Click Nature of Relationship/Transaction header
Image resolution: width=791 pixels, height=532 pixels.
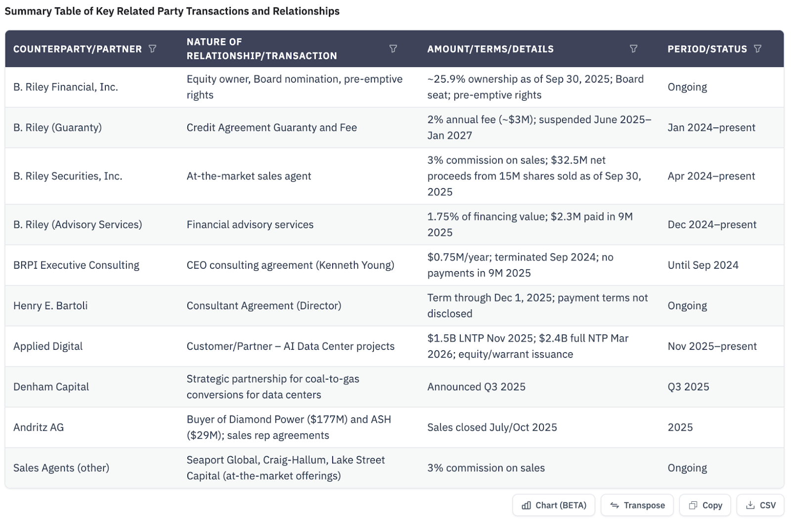[262, 49]
